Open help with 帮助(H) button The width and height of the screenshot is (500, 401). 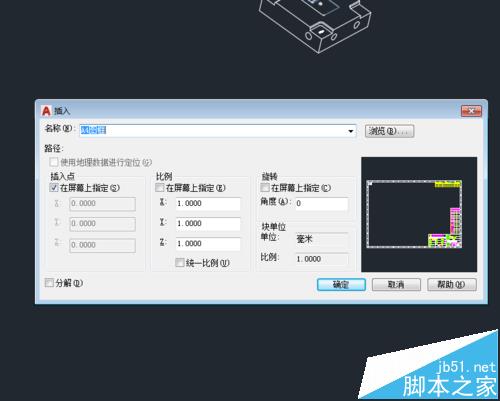[x=452, y=285]
